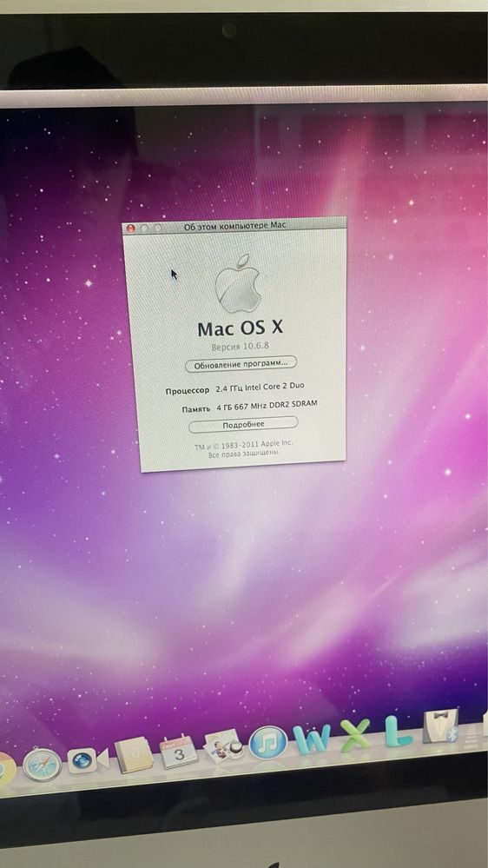Click 2.4 ГГц Intel Core 2 Duo text

coord(260,387)
